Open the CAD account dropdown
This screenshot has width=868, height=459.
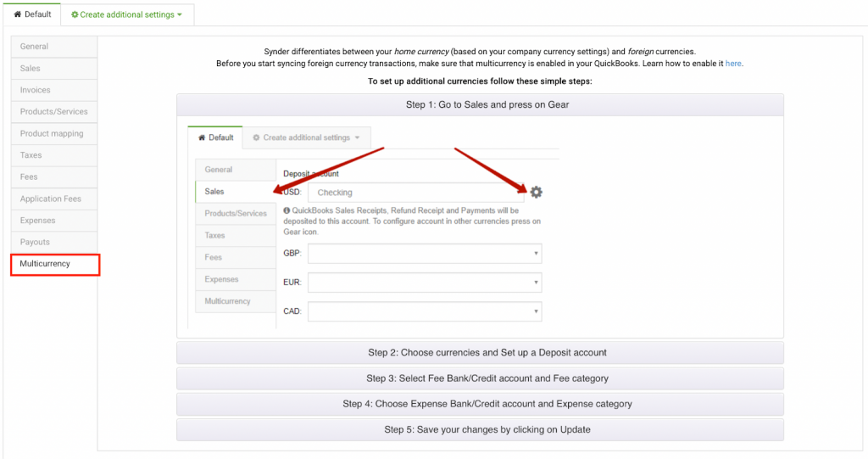[425, 312]
